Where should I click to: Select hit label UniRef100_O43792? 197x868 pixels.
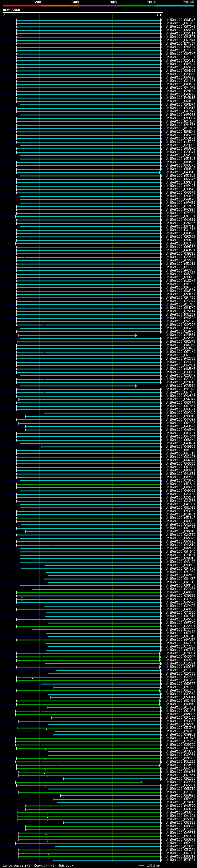click(x=180, y=94)
